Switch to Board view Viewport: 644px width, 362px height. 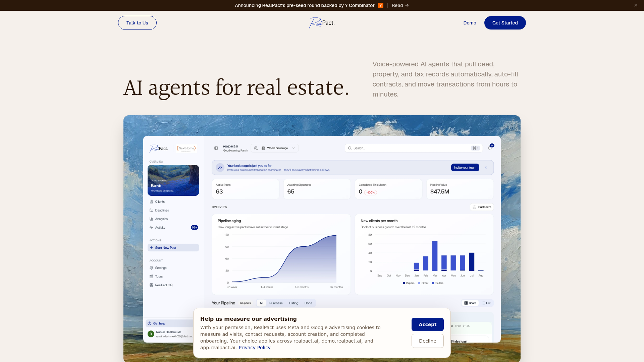(x=470, y=303)
